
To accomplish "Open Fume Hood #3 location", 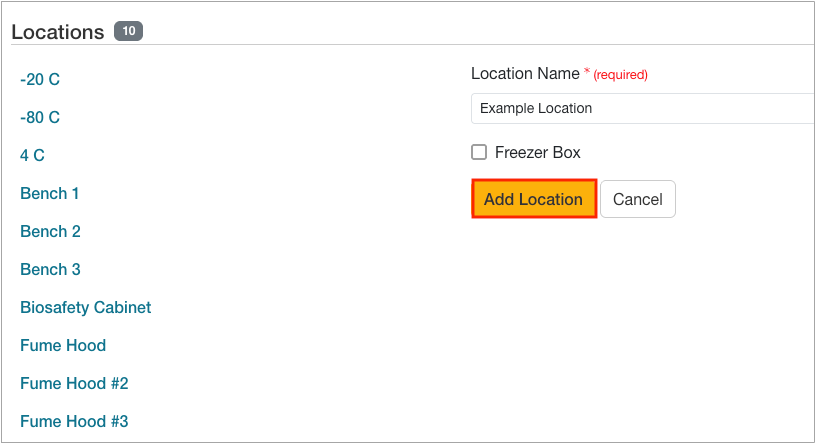I will coord(74,422).
